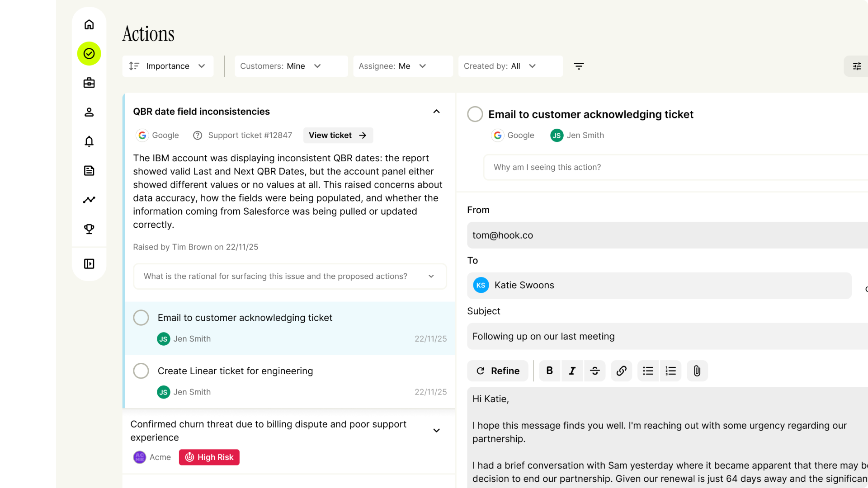The height and width of the screenshot is (488, 868).
Task: Mark 'Create Linear ticket for engineering' complete
Action: tap(141, 371)
